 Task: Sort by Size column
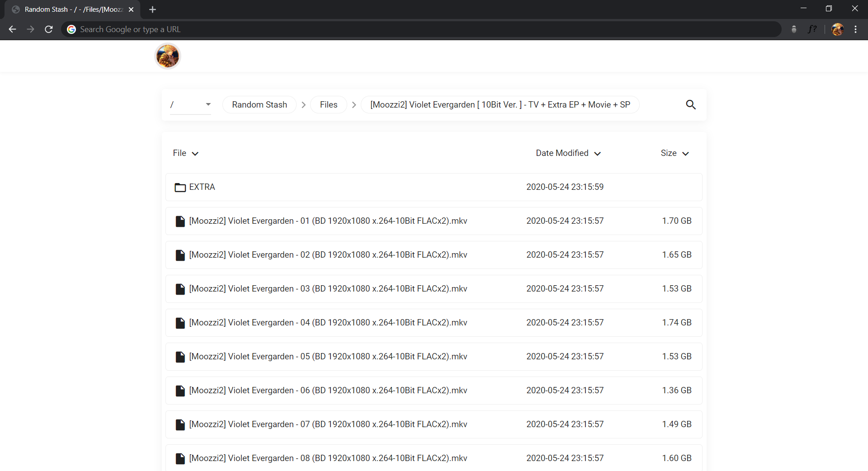(x=675, y=153)
